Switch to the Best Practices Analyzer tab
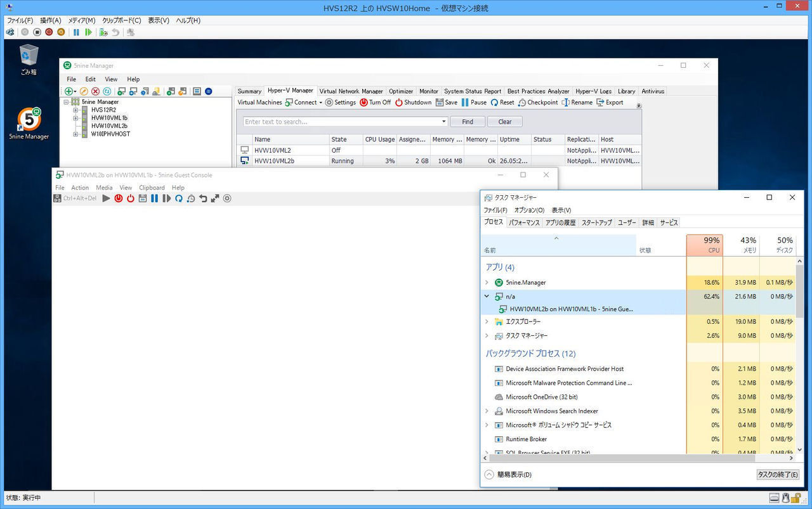 point(538,91)
